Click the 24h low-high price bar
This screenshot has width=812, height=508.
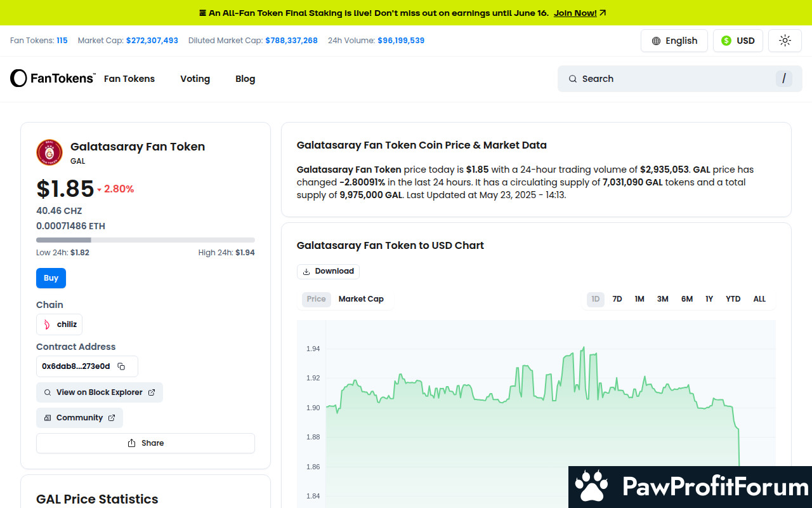point(145,240)
